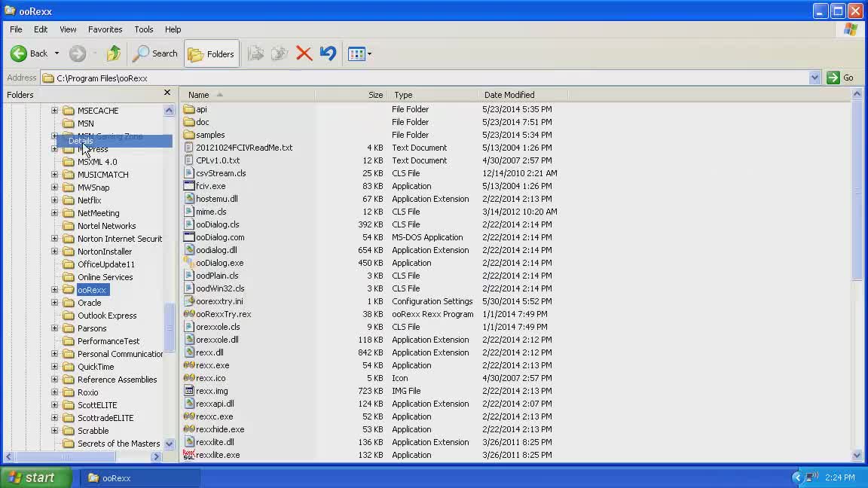Click the ooRexx taskbar button
The image size is (868, 488).
(139, 478)
